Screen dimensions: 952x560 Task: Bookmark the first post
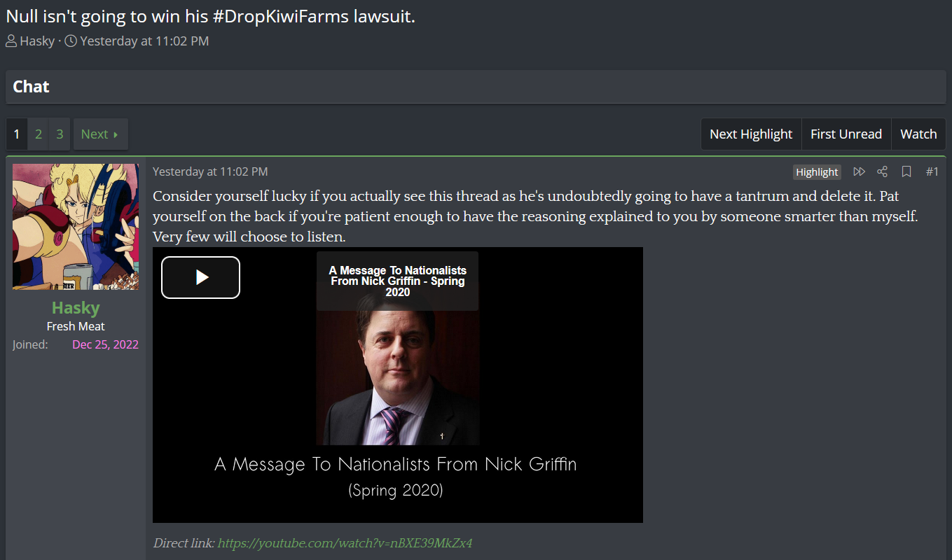906,171
